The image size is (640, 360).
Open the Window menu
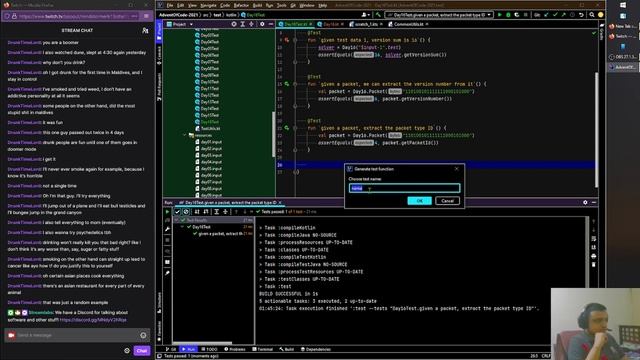[307, 5]
